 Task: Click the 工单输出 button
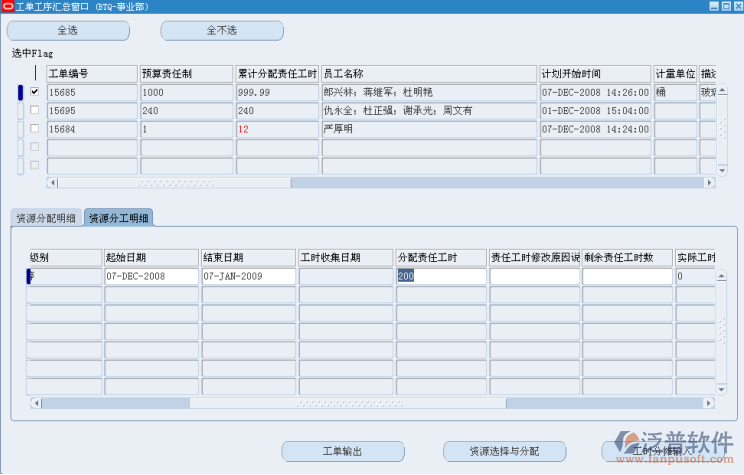click(342, 451)
